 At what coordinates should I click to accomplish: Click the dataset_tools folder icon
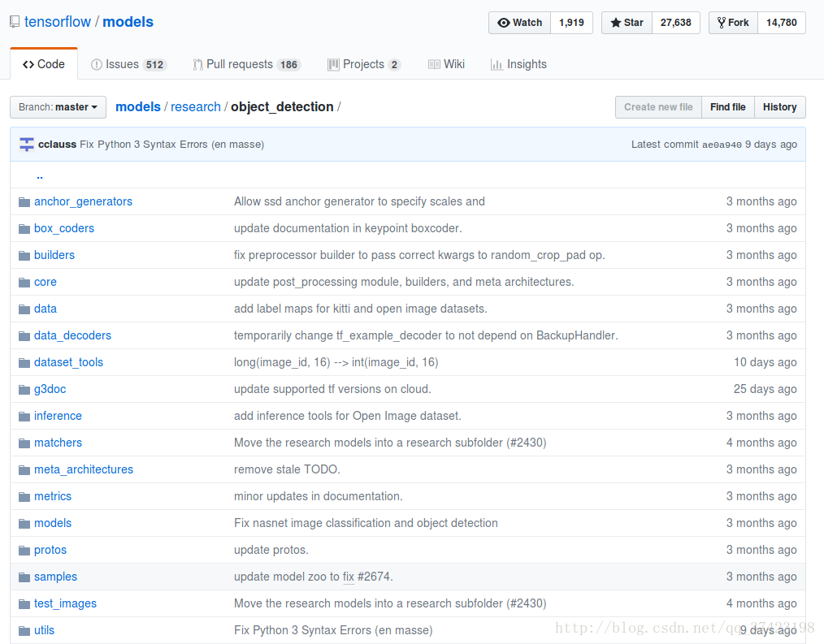coord(24,363)
